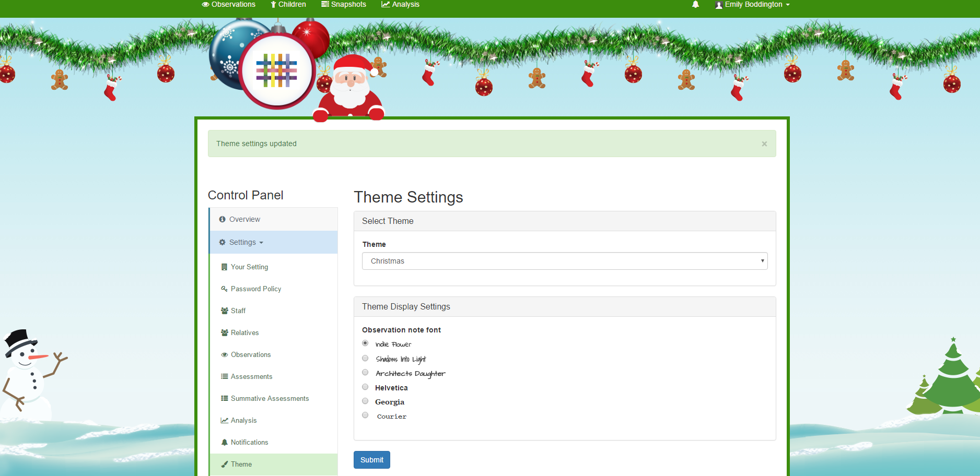Click the paintbrush icon beside Theme
Image resolution: width=980 pixels, height=476 pixels.
[224, 464]
